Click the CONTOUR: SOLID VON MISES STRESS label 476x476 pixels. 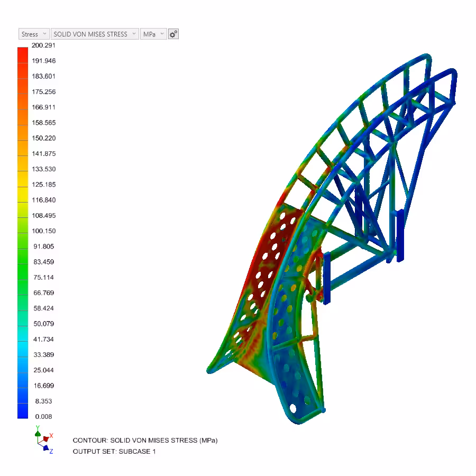145,440
